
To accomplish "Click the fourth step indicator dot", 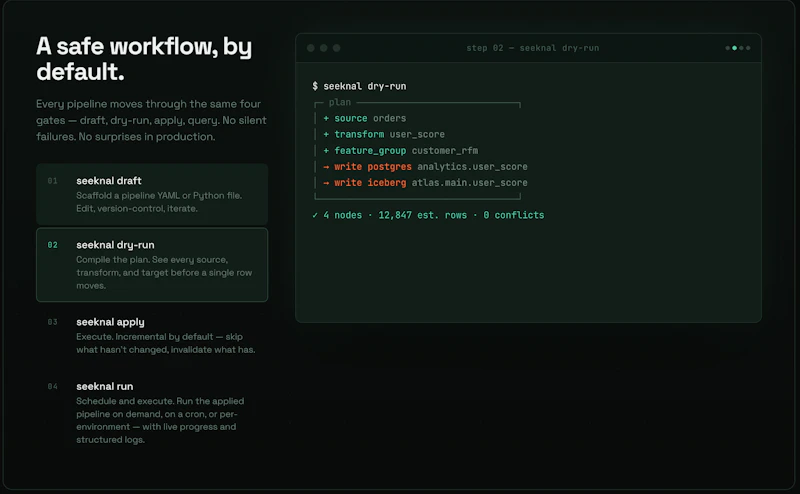I will click(x=748, y=48).
